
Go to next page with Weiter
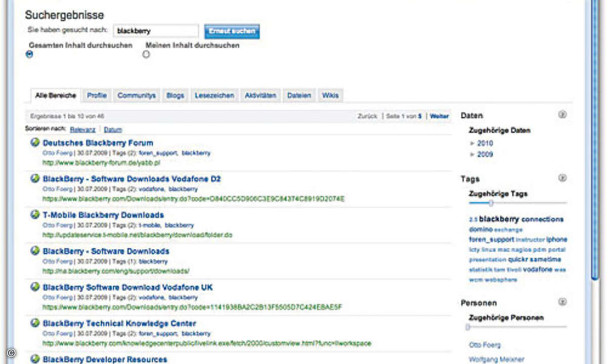tap(439, 116)
